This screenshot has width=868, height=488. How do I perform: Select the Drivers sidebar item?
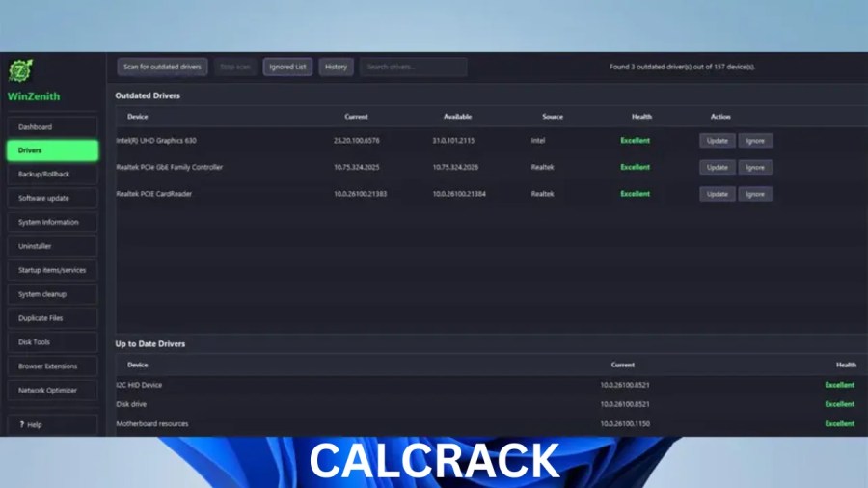(x=53, y=150)
